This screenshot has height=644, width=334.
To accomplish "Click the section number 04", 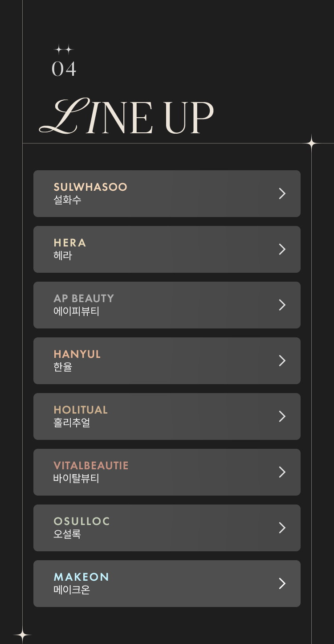I will point(64,69).
